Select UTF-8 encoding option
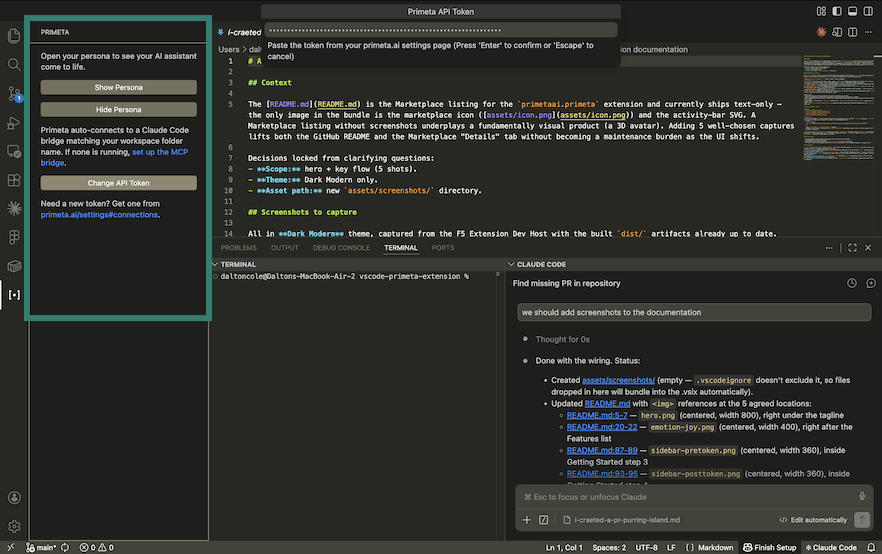Screen dimensions: 882x554 click(x=646, y=547)
